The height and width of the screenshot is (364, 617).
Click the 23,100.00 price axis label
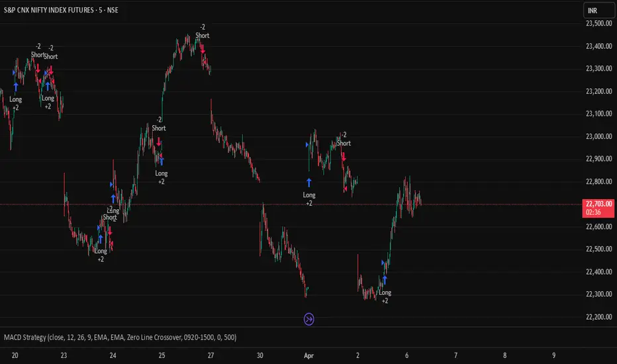599,114
